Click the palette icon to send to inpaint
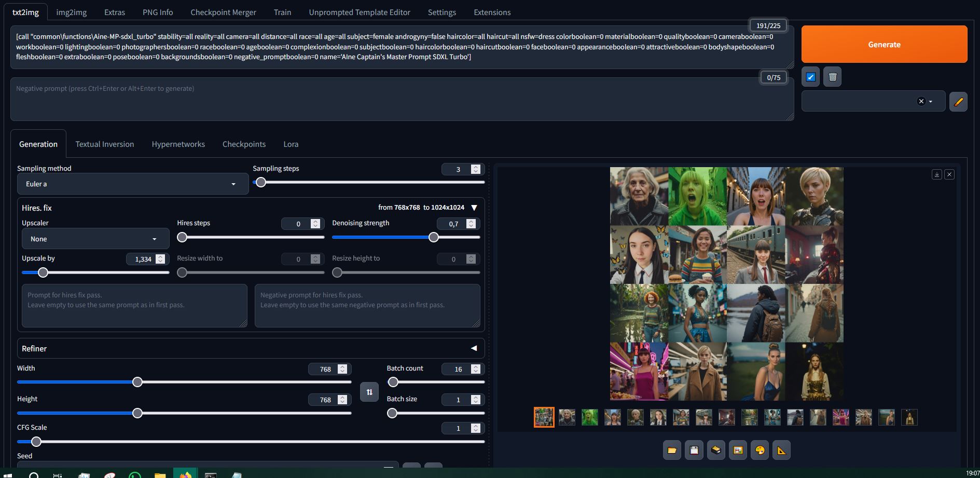The image size is (980, 478). pos(760,450)
